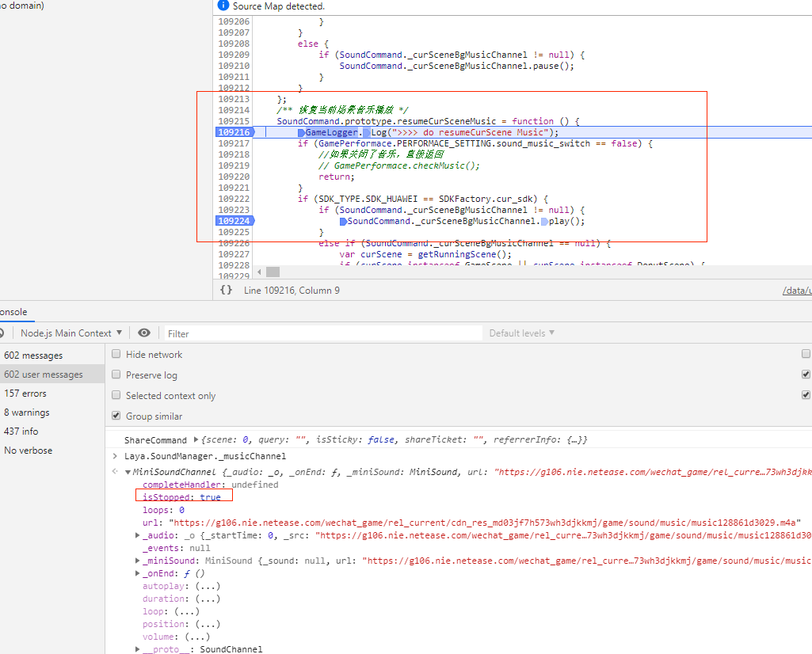This screenshot has width=812, height=654.
Task: Enable Preserve log
Action: [116, 375]
